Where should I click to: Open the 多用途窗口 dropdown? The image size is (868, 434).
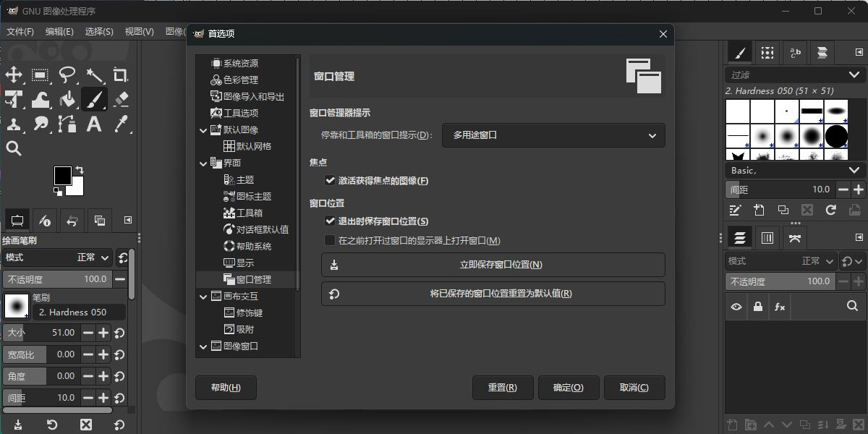[553, 135]
